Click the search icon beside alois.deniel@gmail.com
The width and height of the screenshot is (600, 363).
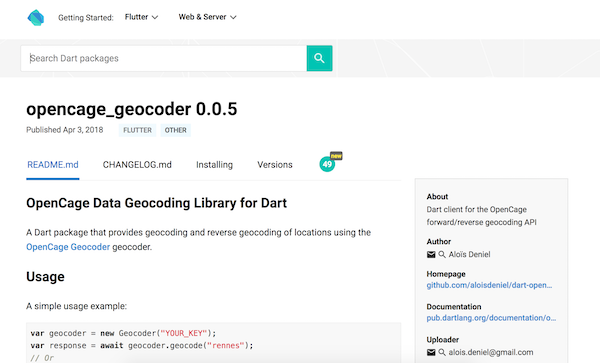coord(442,352)
